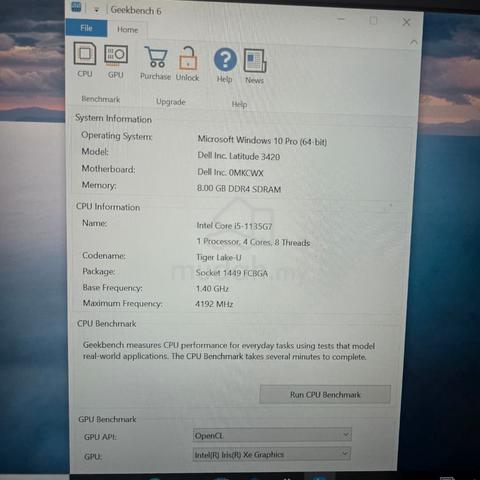Screen dimensions: 480x480
Task: Collapse the ribbon with the chevron
Action: 413,42
